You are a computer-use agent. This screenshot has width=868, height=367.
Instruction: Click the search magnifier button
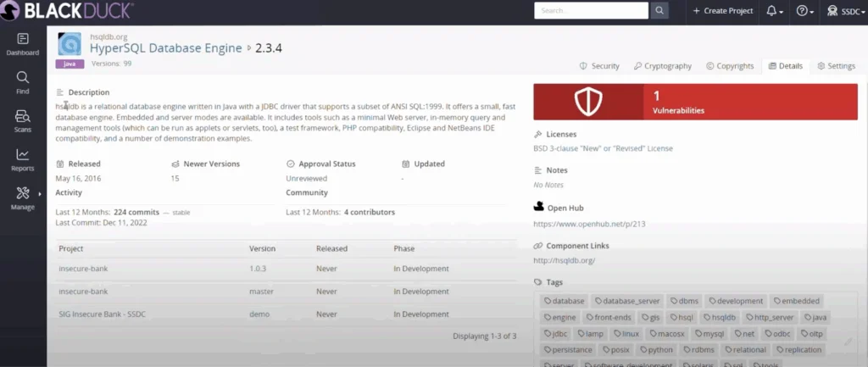point(659,10)
